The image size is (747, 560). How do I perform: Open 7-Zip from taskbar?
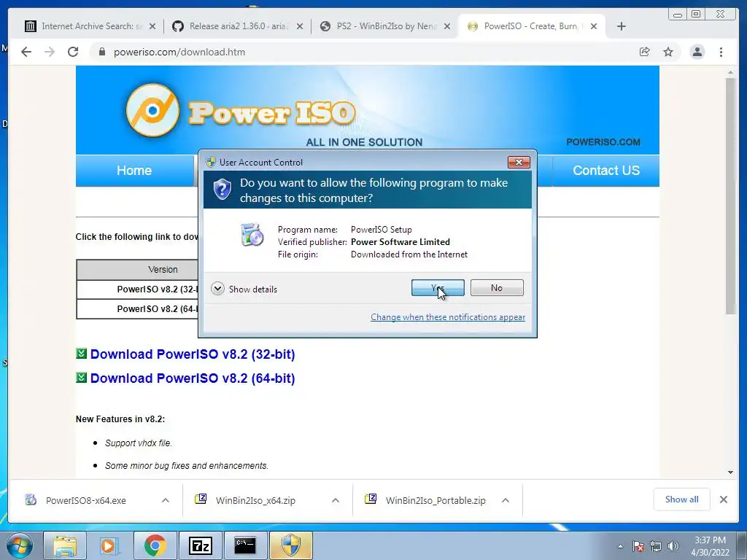pos(200,545)
